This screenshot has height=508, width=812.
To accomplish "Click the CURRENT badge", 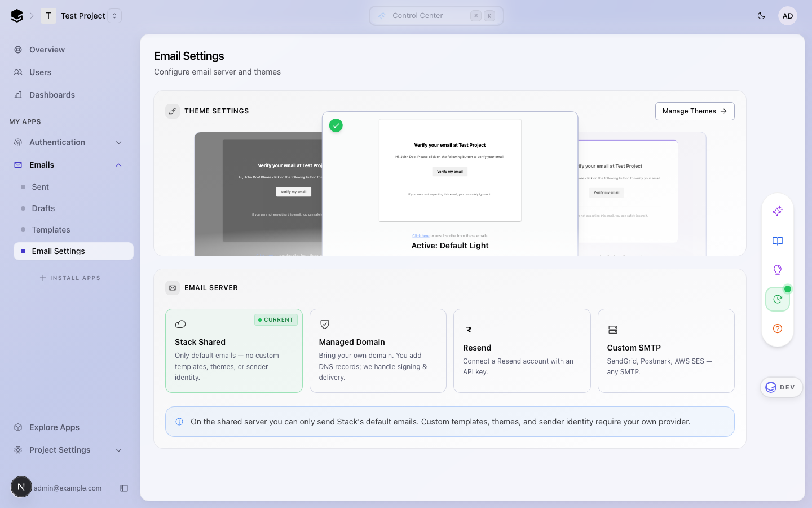I will tap(276, 320).
